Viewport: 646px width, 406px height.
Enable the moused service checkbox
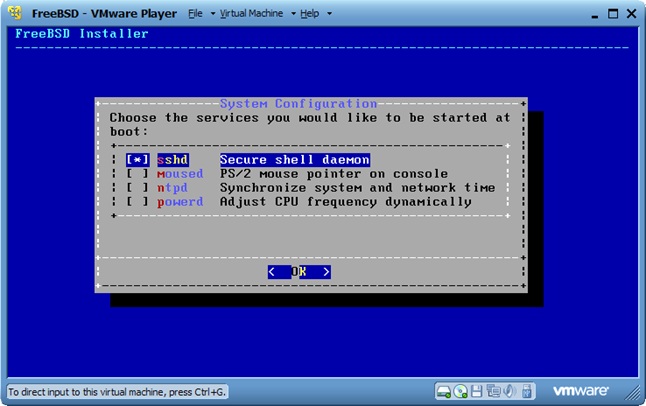(138, 174)
